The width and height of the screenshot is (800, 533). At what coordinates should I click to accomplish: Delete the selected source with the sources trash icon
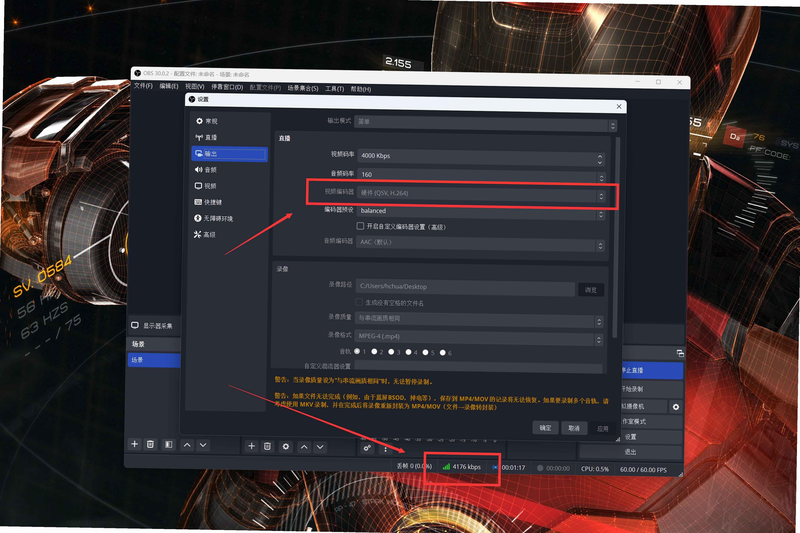(267, 446)
